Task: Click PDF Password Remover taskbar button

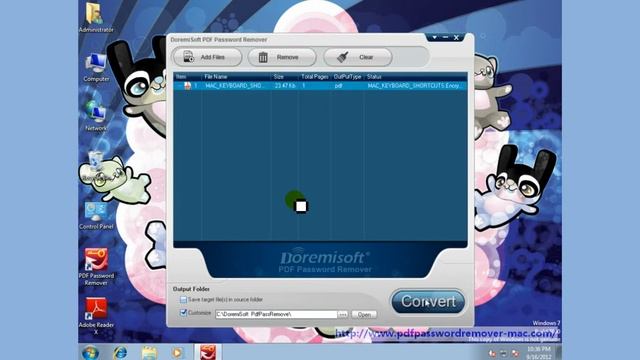Action: coord(208,352)
